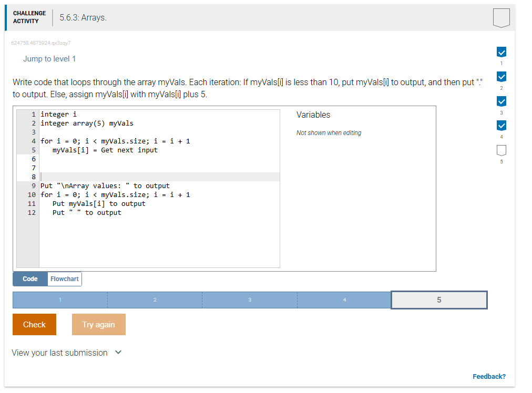Click the level 4 checkmark indicator

501,126
